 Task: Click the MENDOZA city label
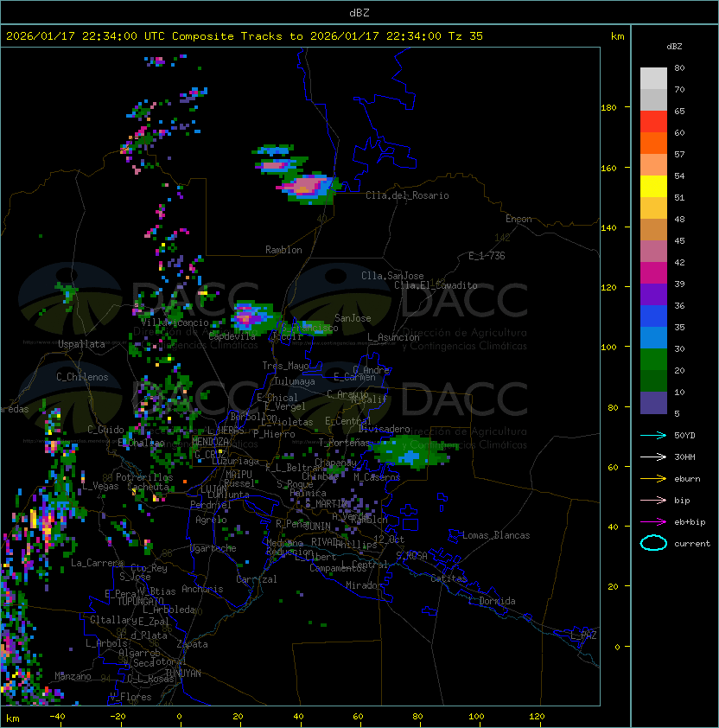210,441
